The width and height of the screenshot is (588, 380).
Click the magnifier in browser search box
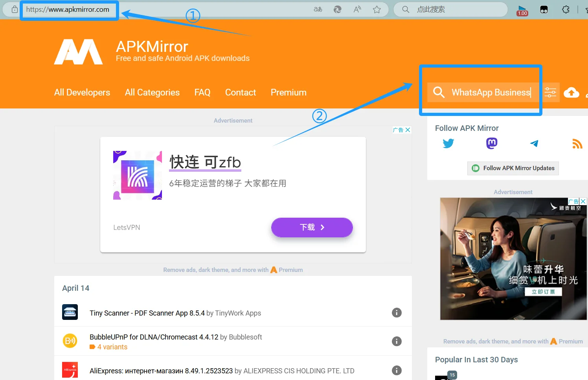pyautogui.click(x=406, y=9)
